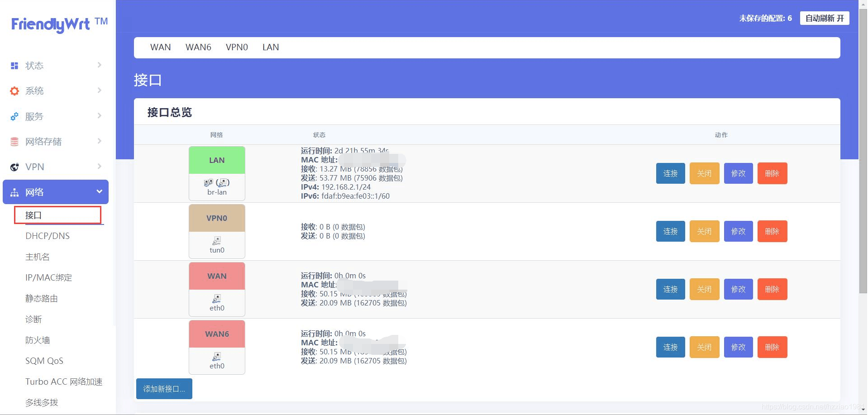Screen dimensions: 868x415
Task: Open DHCP/DNS in the sidebar
Action: click(48, 236)
